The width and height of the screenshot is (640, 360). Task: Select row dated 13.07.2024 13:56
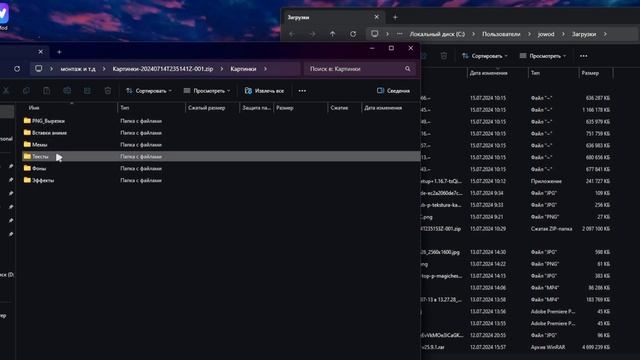coord(516,311)
